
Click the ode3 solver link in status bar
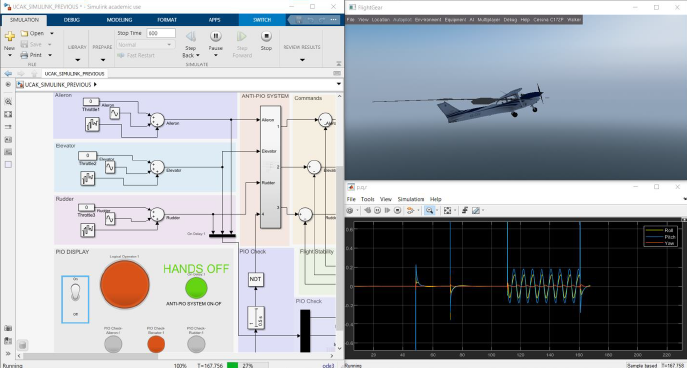328,365
